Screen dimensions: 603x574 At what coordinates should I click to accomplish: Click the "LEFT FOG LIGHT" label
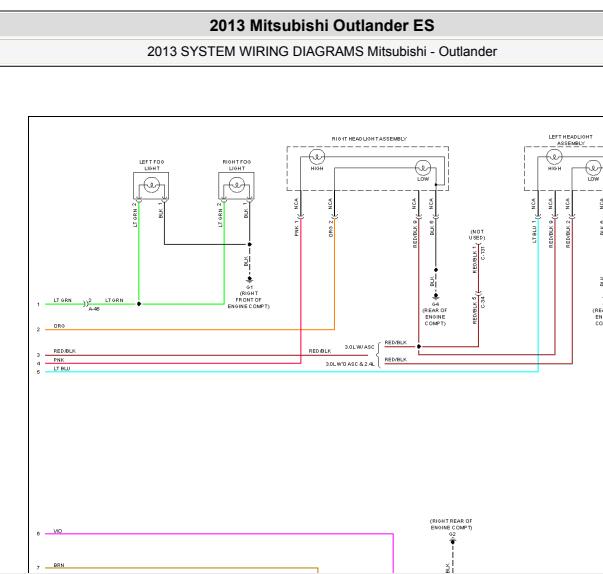coord(152,165)
